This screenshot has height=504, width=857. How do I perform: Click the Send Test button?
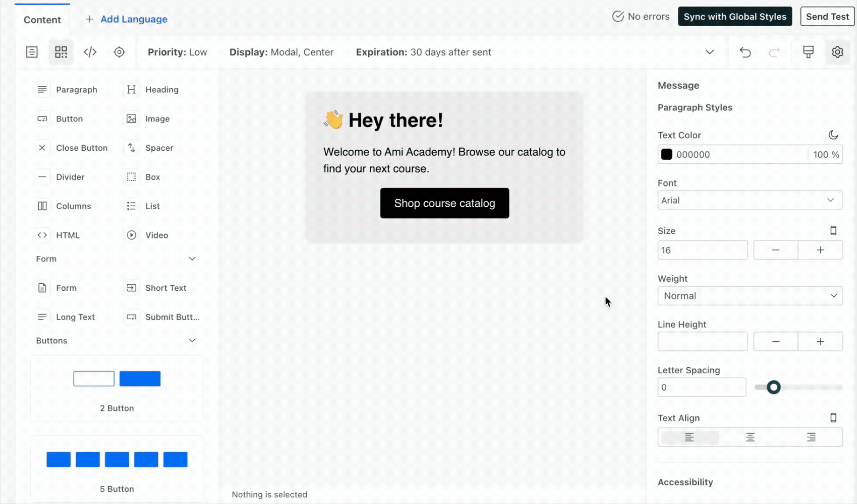[827, 16]
